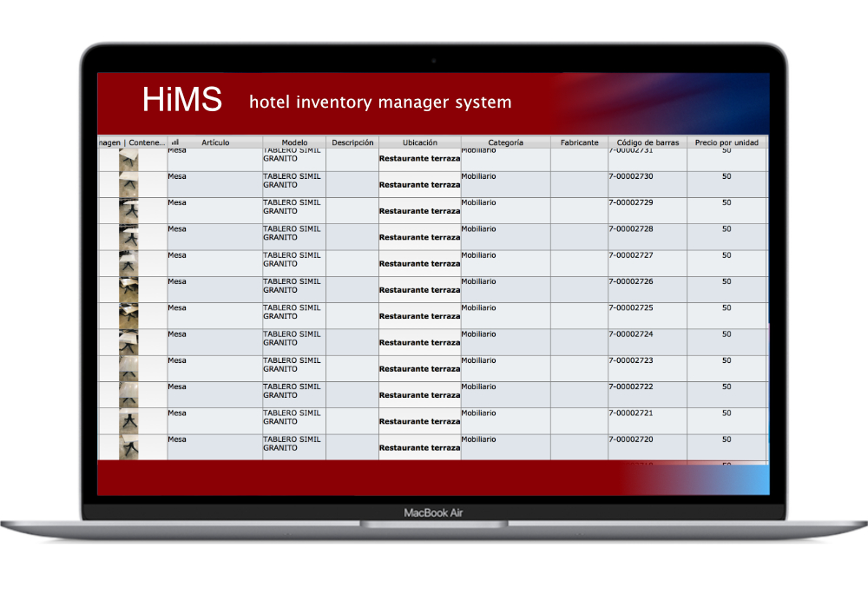Screen dimensions: 868x601
Task: Select the thumbnail of item 7-00002720
Action: click(128, 446)
